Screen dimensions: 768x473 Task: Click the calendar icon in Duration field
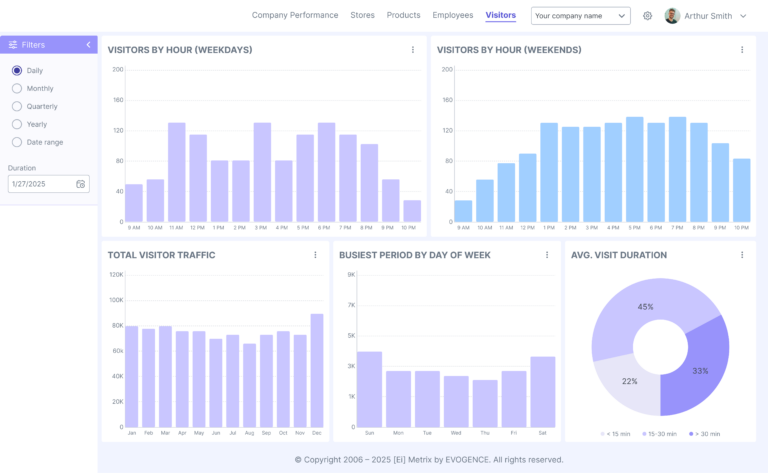coord(80,184)
